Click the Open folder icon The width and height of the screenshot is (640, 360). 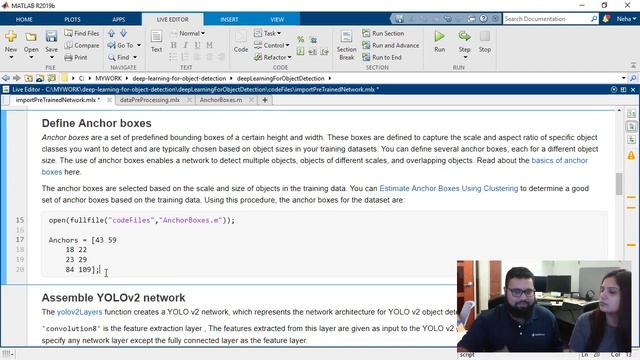[x=31, y=37]
